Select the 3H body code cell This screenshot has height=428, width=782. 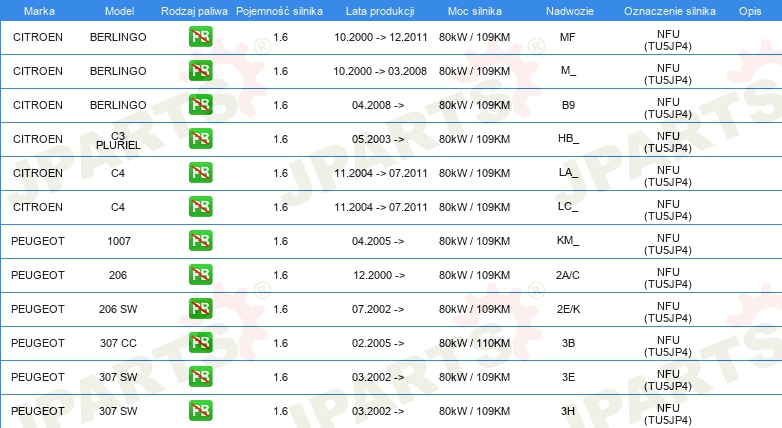point(568,411)
